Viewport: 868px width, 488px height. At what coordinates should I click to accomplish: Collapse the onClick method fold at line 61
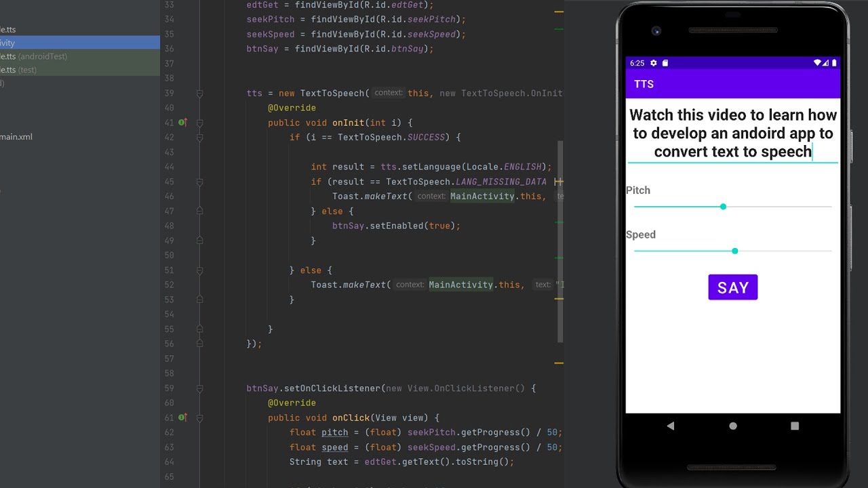click(199, 418)
